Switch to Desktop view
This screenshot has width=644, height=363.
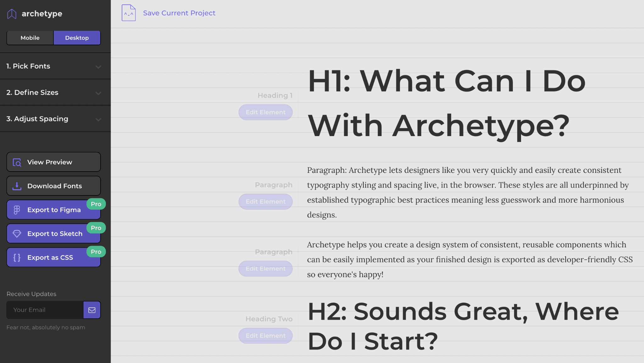[77, 38]
